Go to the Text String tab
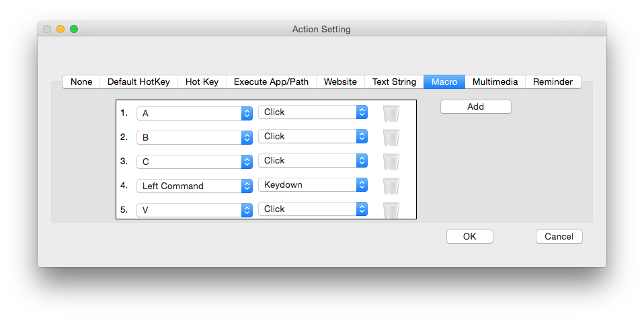644x321 pixels. coord(394,81)
